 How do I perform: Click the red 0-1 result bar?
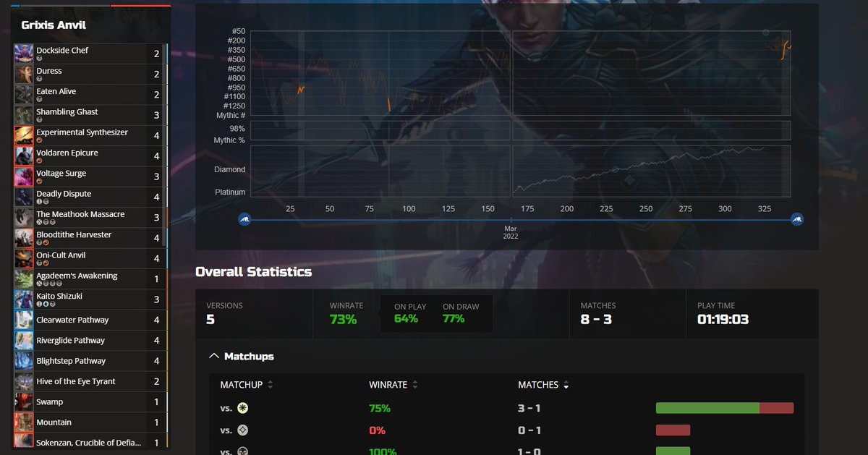673,430
